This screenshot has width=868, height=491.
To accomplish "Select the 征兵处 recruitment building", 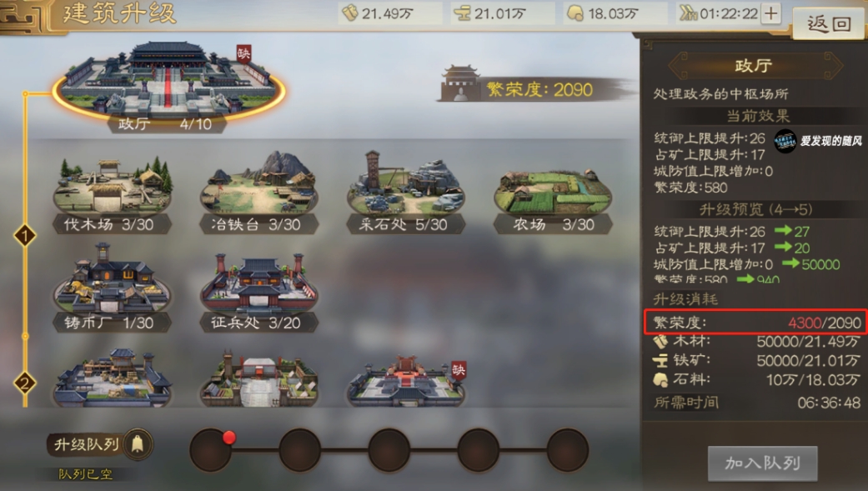I will pos(258,293).
